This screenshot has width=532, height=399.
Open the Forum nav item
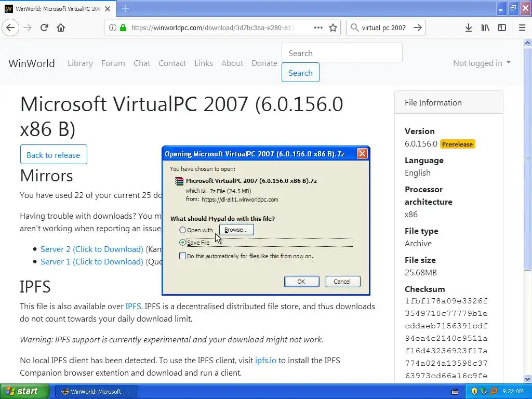coord(113,63)
